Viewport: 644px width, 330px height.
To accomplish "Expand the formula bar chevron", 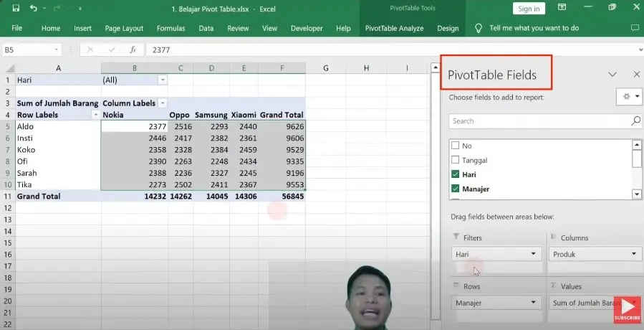I will point(640,49).
